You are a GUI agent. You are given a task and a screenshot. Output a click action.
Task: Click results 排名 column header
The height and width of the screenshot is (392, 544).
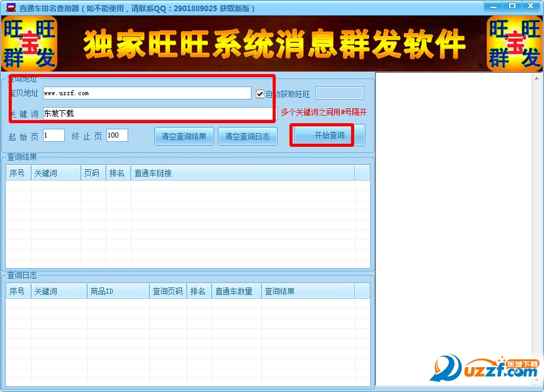[118, 173]
